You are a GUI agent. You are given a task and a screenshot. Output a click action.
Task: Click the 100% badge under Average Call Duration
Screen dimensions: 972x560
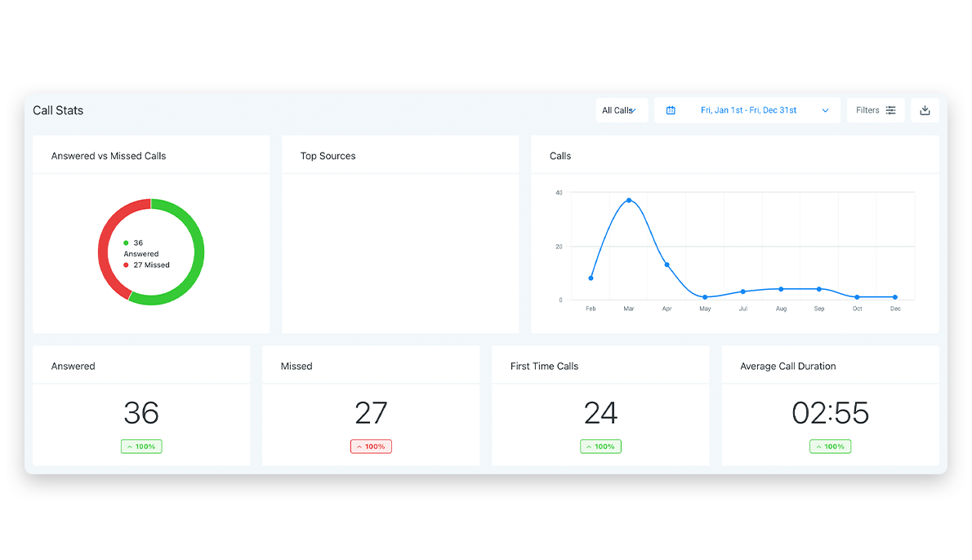click(x=830, y=447)
